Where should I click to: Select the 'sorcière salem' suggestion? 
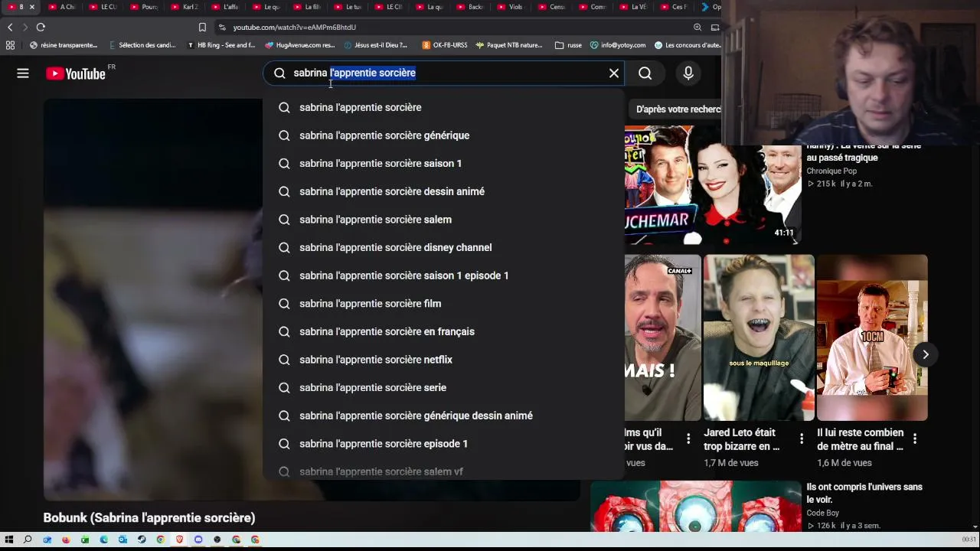443,220
